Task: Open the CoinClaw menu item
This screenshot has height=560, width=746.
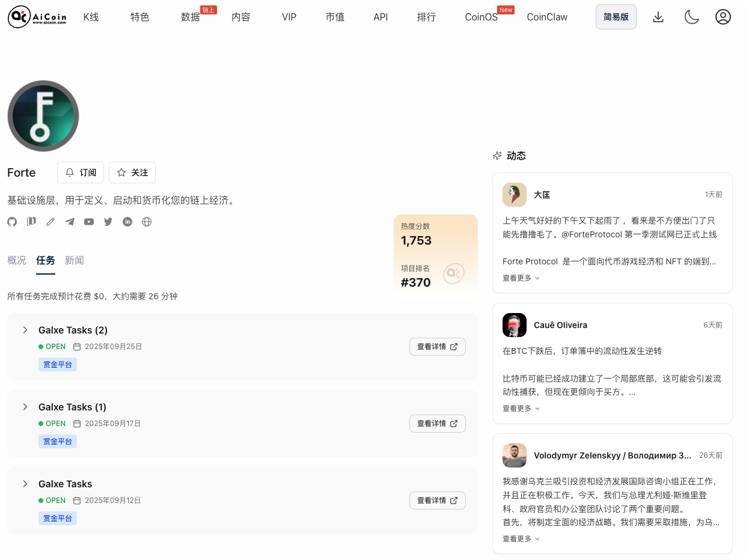Action: (547, 17)
